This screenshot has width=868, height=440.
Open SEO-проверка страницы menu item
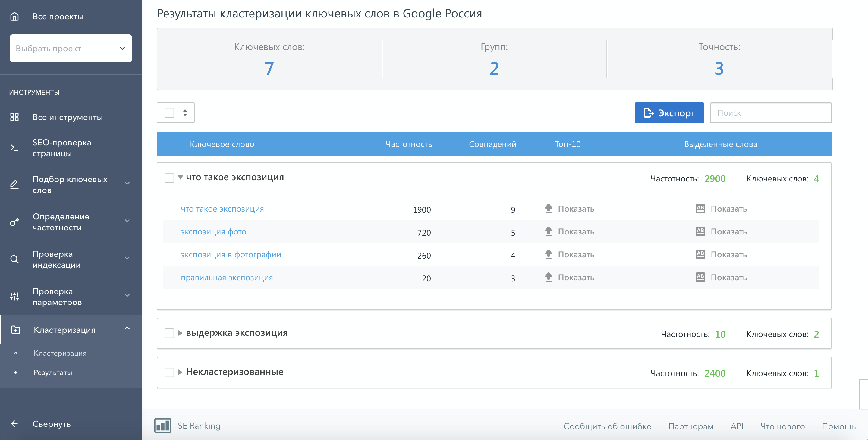[62, 148]
